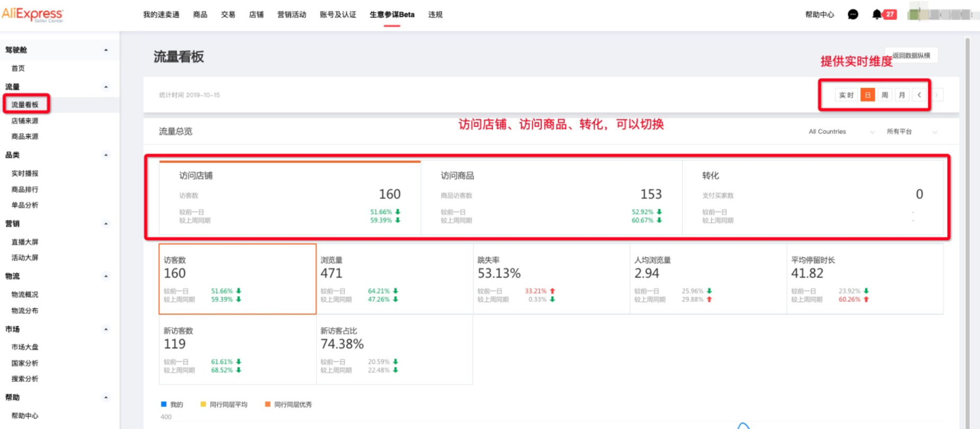Open the notification bell with 27 badge

click(877, 15)
